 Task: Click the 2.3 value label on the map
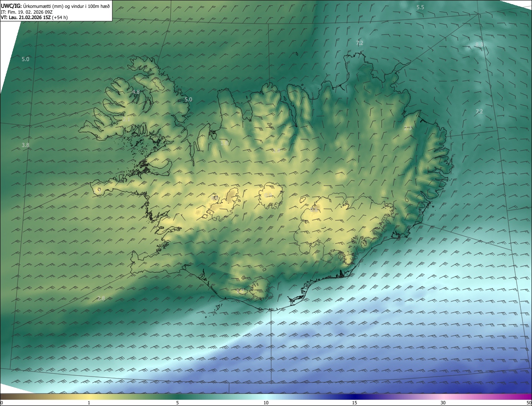pyautogui.click(x=408, y=128)
